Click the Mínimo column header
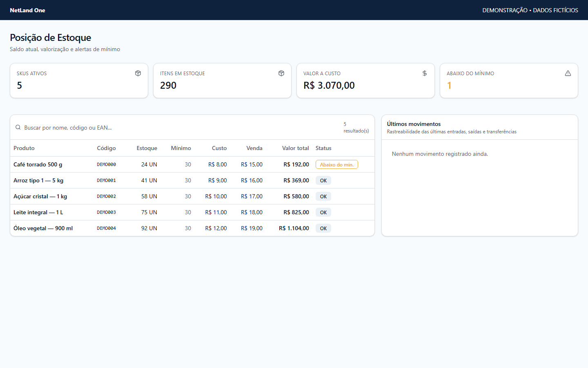 181,148
